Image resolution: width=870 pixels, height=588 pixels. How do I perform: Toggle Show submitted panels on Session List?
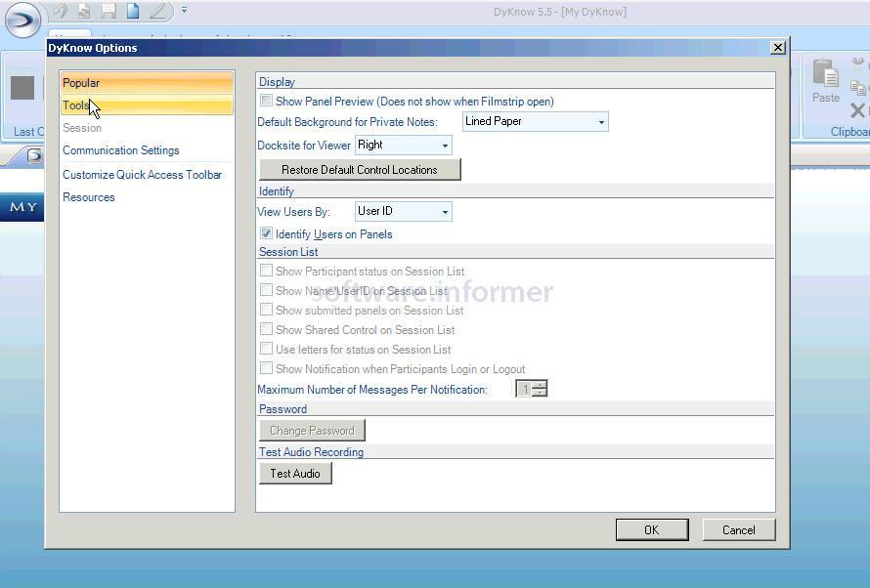(266, 310)
